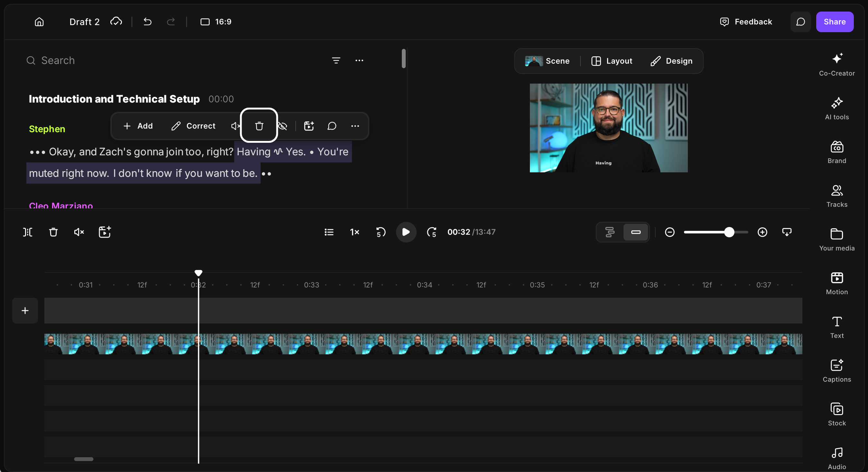
Task: Open more options in the selection toolbar
Action: (355, 126)
